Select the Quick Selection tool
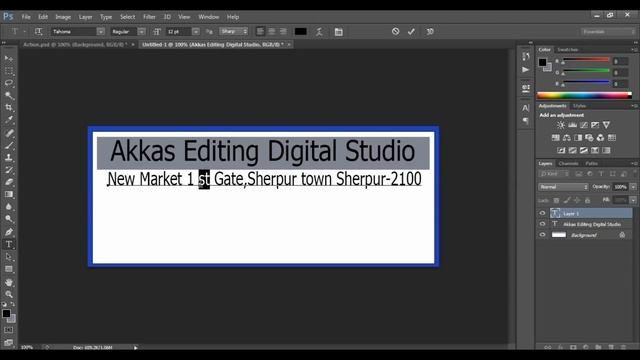This screenshot has width=640, height=360. [x=9, y=96]
